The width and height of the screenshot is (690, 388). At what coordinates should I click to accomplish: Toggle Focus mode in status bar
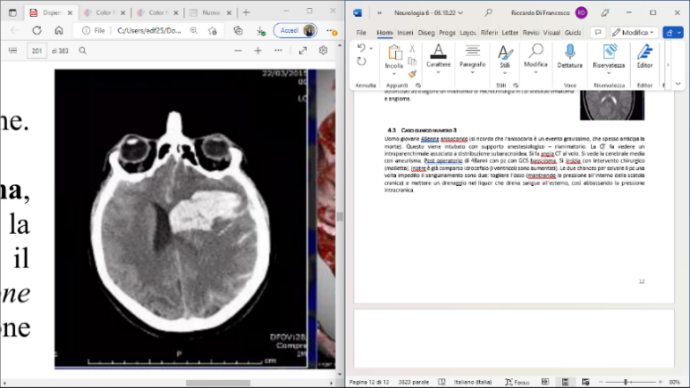(518, 382)
